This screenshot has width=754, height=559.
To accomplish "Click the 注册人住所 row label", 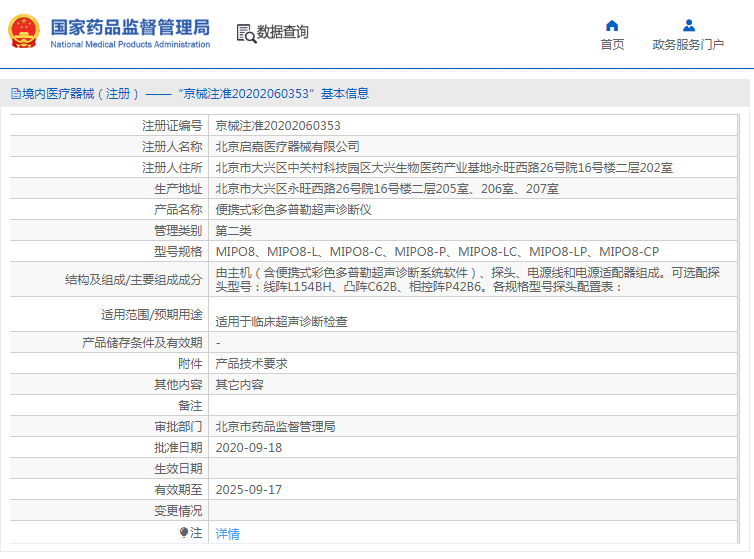I will 172,168.
